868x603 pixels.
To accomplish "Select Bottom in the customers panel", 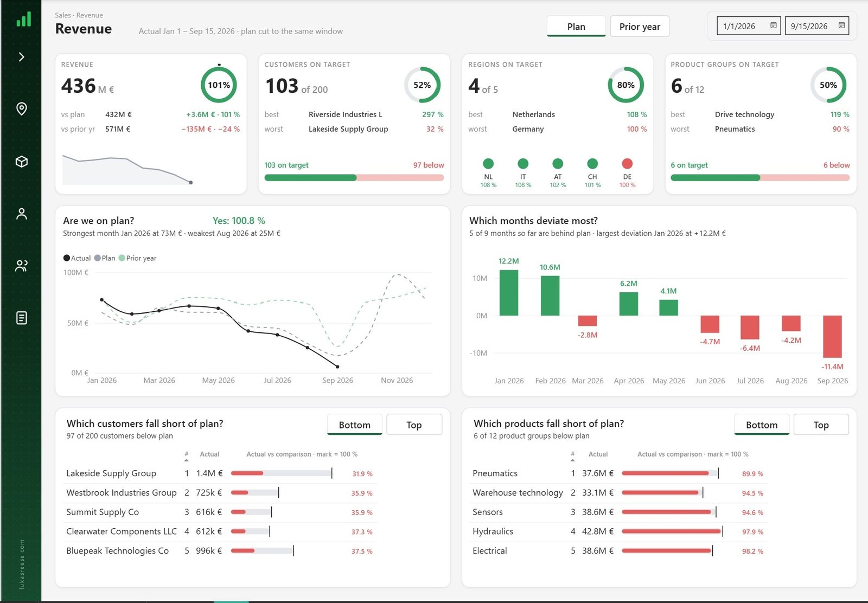I will 355,425.
